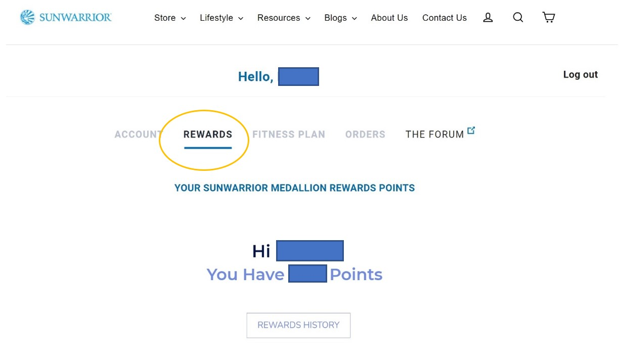
Task: Select the Rewards tab
Action: 208,134
